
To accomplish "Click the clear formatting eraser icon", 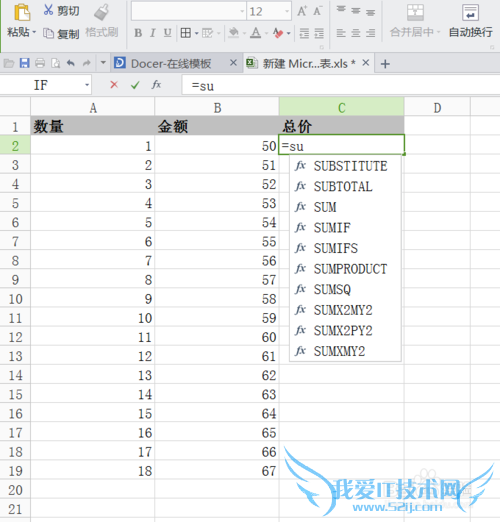I will [278, 33].
